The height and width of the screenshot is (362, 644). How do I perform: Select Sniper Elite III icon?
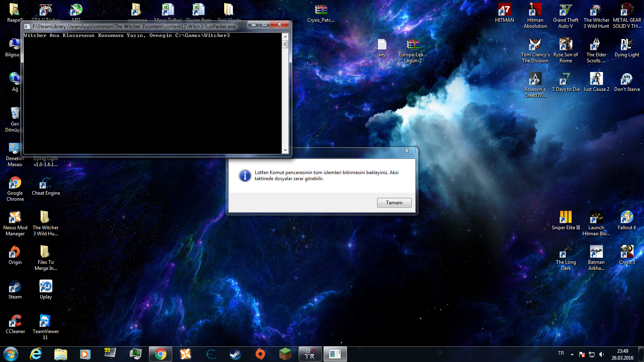pos(566,220)
